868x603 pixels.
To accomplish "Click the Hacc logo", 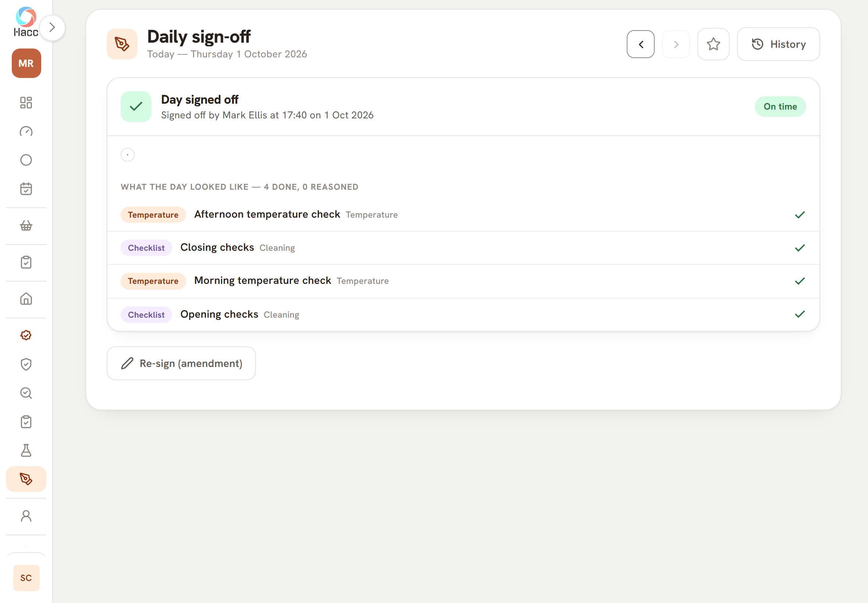I will 26,22.
